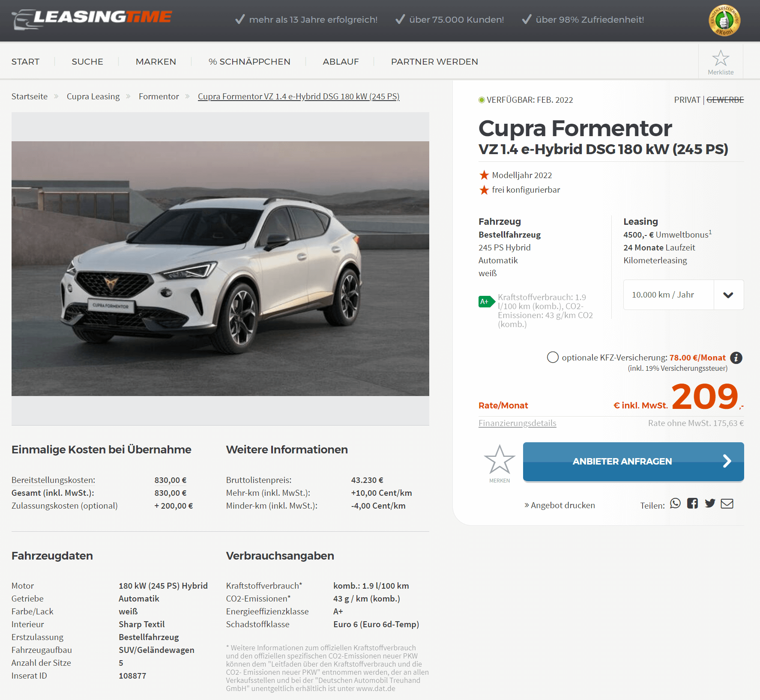Share the offer by email envelope icon
The image size is (760, 700).
(727, 503)
